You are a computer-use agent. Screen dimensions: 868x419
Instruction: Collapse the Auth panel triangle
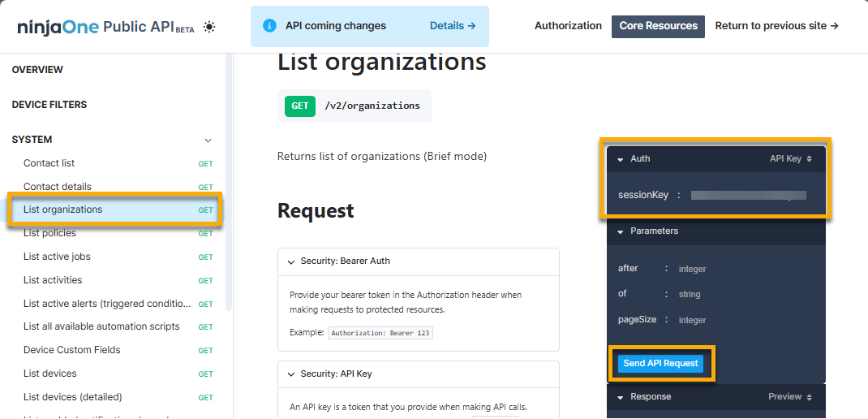620,159
